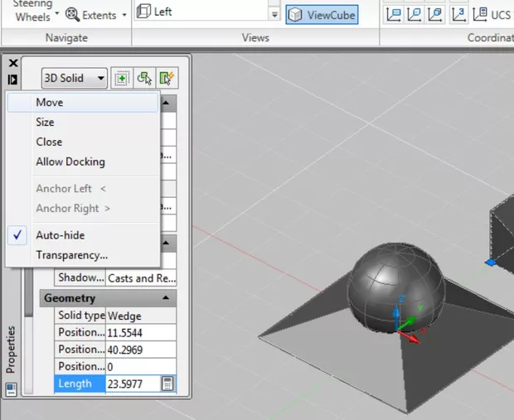Image resolution: width=514 pixels, height=420 pixels.
Task: Click the Properties palette bottom icon
Action: pos(12,388)
